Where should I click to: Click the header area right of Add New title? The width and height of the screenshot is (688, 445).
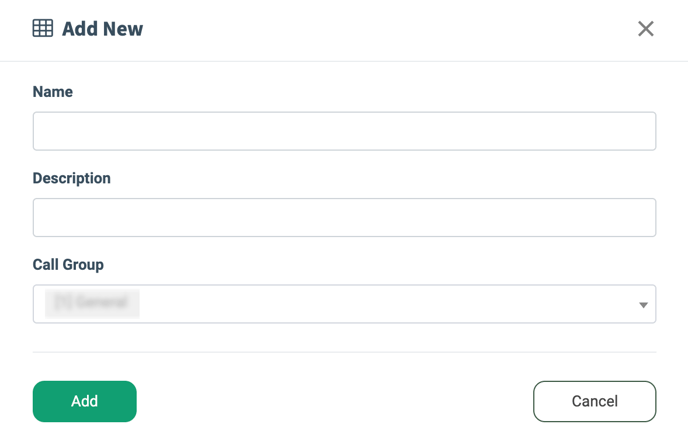[386, 29]
